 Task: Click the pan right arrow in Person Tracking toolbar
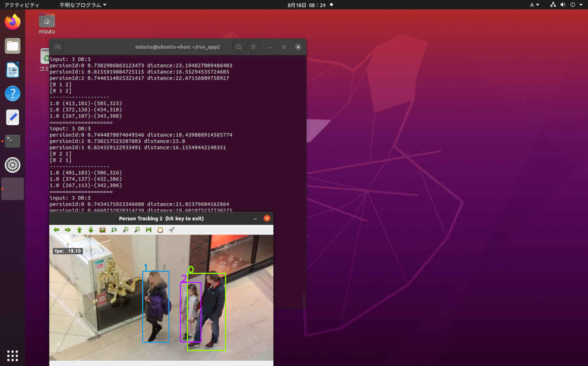pyautogui.click(x=68, y=230)
